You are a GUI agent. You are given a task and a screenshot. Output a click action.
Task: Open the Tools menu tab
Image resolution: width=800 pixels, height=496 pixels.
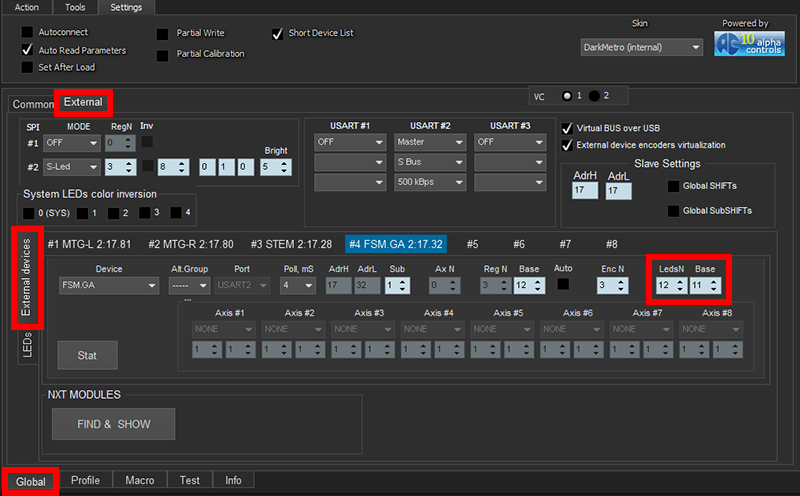point(75,8)
